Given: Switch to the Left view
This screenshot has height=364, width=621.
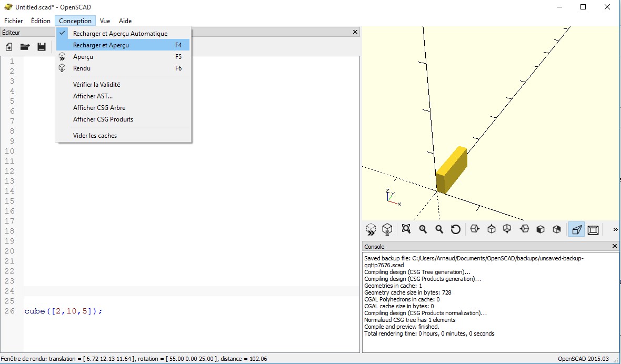Looking at the screenshot, I should click(x=524, y=229).
